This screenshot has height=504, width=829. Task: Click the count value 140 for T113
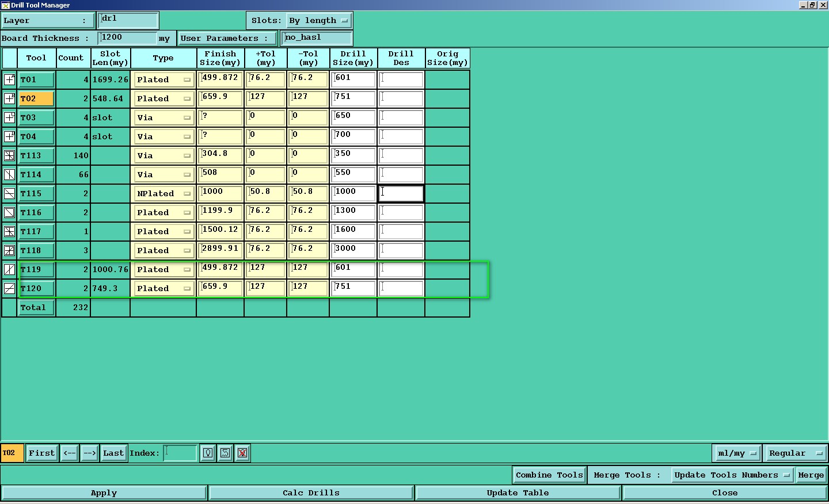[81, 155]
